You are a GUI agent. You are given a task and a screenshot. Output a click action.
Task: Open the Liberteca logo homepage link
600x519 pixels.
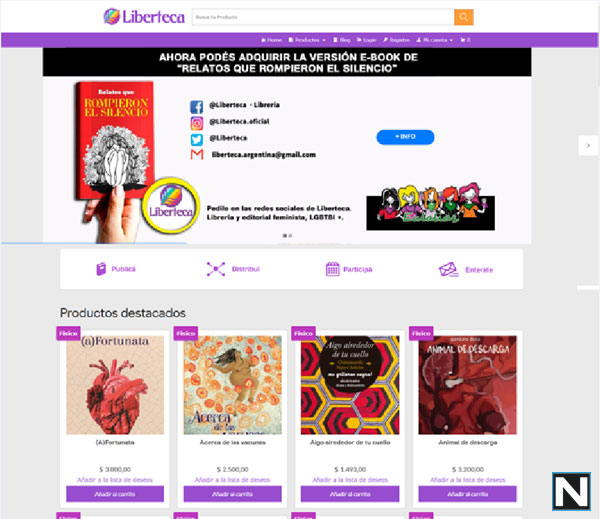tap(144, 16)
